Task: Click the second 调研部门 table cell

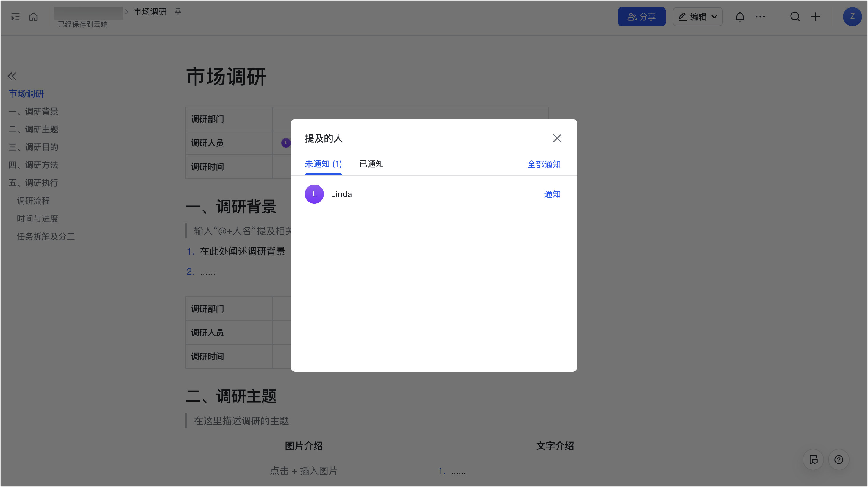Action: click(229, 309)
